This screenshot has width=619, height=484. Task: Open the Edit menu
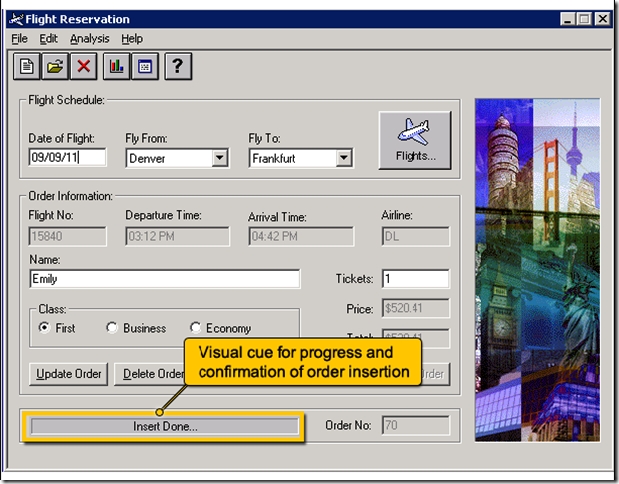click(48, 39)
